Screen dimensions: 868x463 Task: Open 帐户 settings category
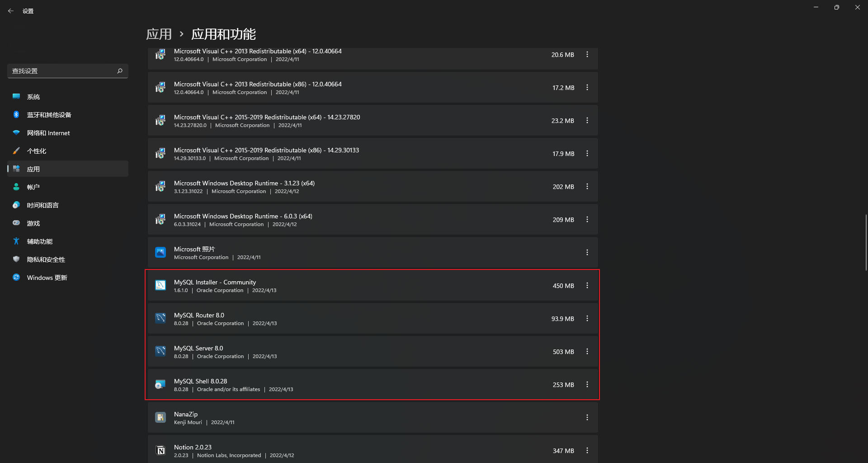[68, 187]
